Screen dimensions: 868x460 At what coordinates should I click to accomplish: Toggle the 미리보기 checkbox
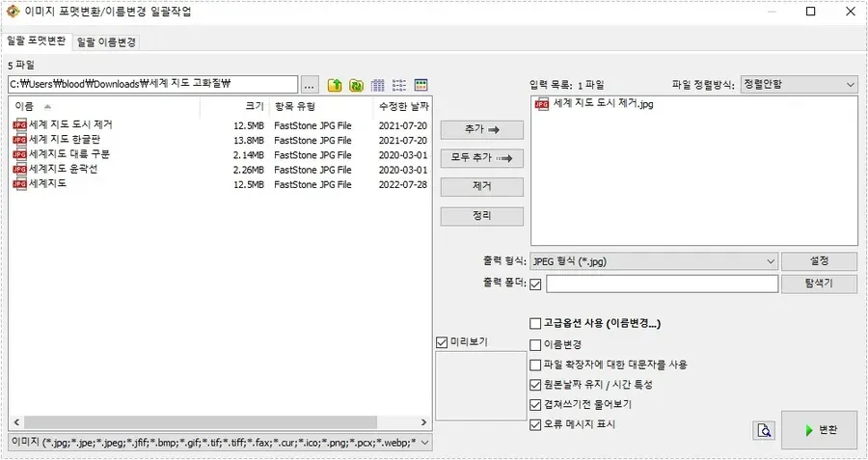click(x=442, y=342)
